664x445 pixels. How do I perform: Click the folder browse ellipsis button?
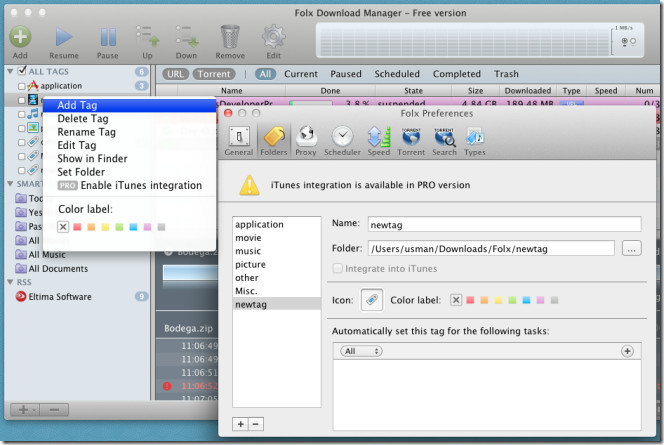coord(630,248)
